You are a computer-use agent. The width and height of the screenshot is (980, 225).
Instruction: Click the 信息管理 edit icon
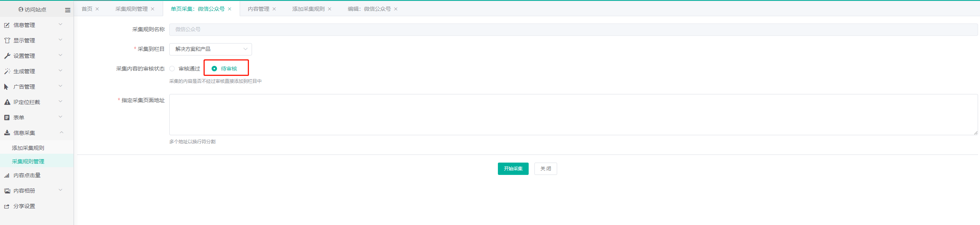coord(7,25)
